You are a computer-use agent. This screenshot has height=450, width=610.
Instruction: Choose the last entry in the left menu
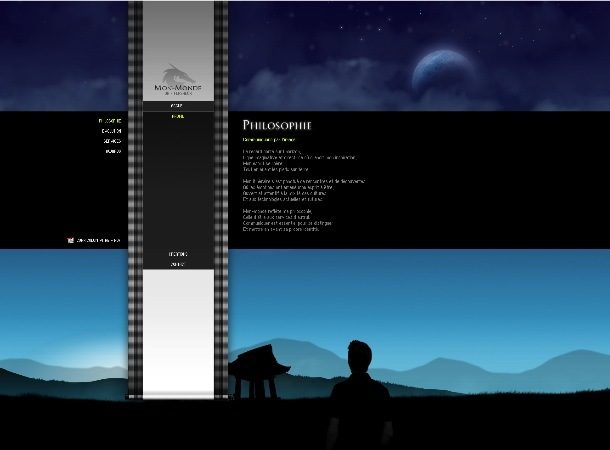click(113, 151)
